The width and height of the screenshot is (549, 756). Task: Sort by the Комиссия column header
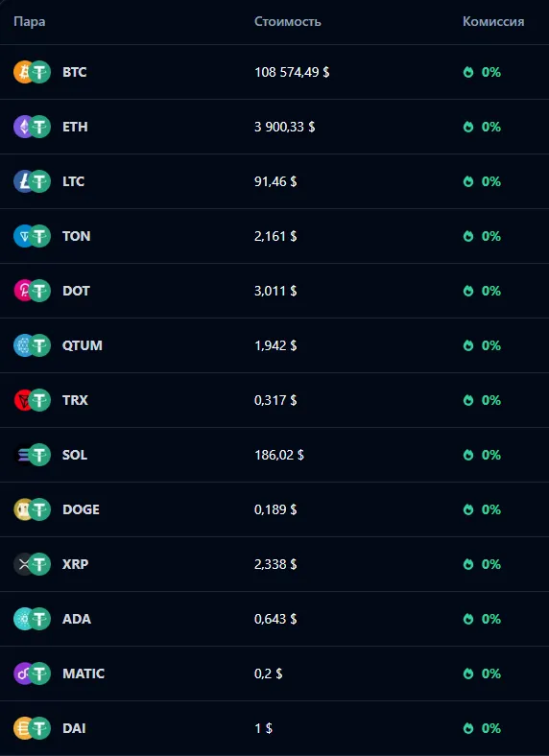pos(493,22)
